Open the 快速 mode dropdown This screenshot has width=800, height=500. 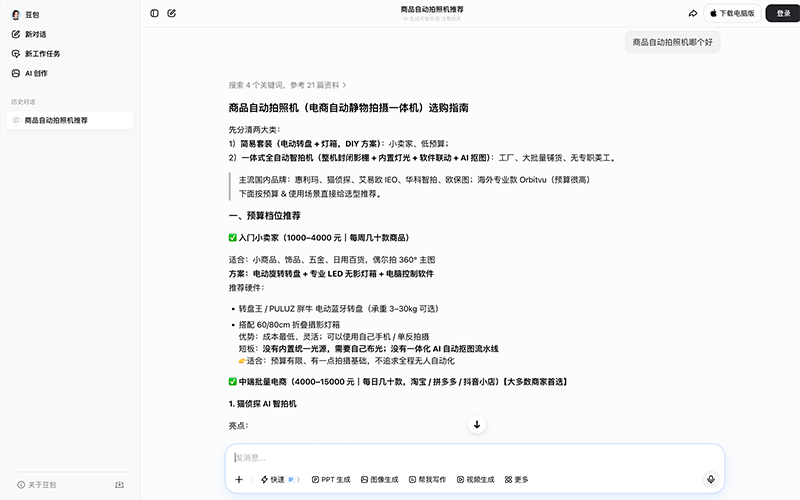tap(280, 479)
